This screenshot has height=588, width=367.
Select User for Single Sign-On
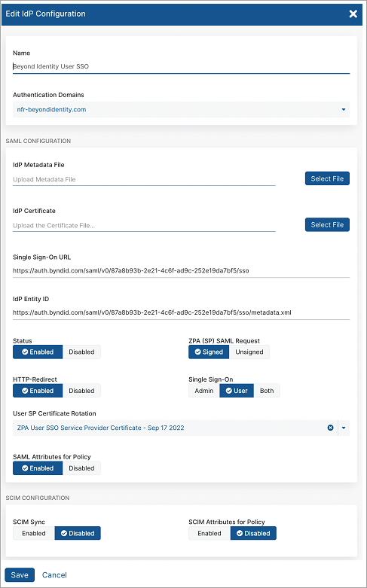pyautogui.click(x=237, y=391)
